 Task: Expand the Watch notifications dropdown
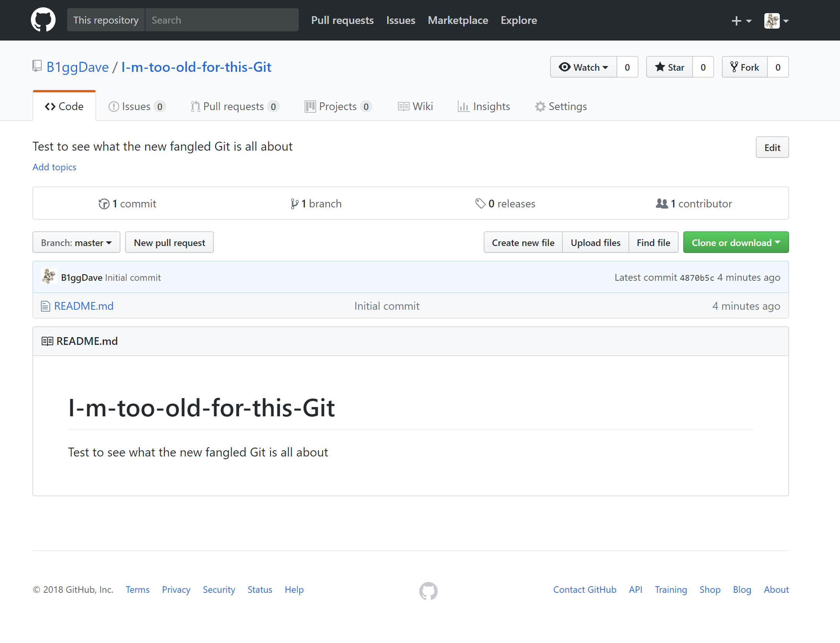pyautogui.click(x=583, y=67)
